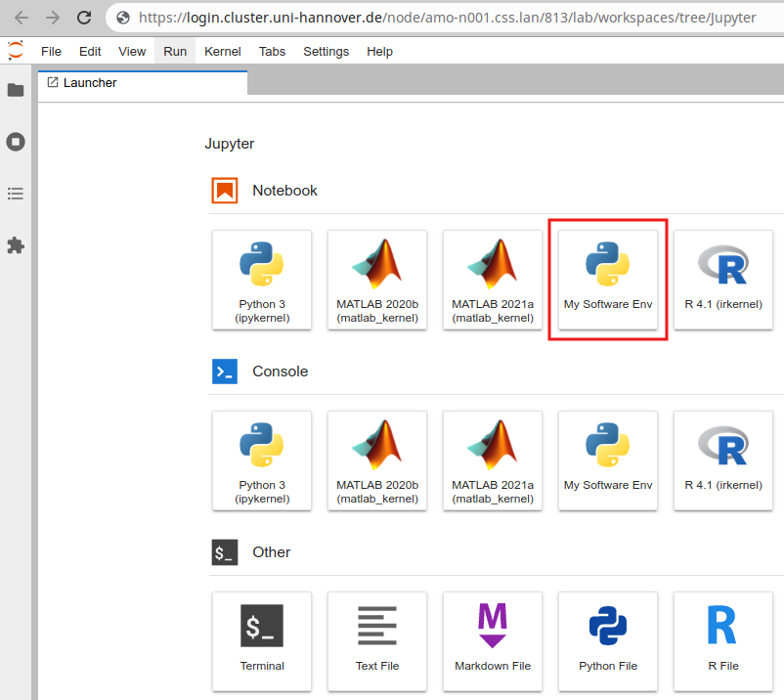Select the Launcher tab

[x=143, y=83]
